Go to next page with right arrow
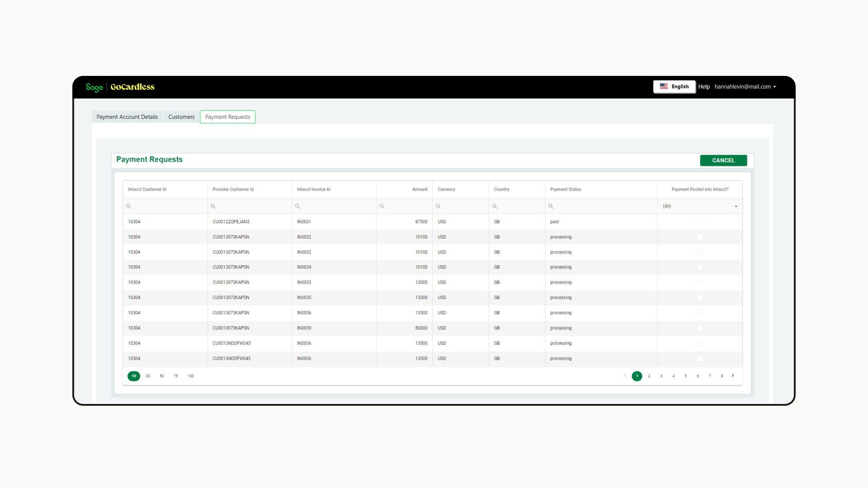The width and height of the screenshot is (868, 488). click(733, 375)
